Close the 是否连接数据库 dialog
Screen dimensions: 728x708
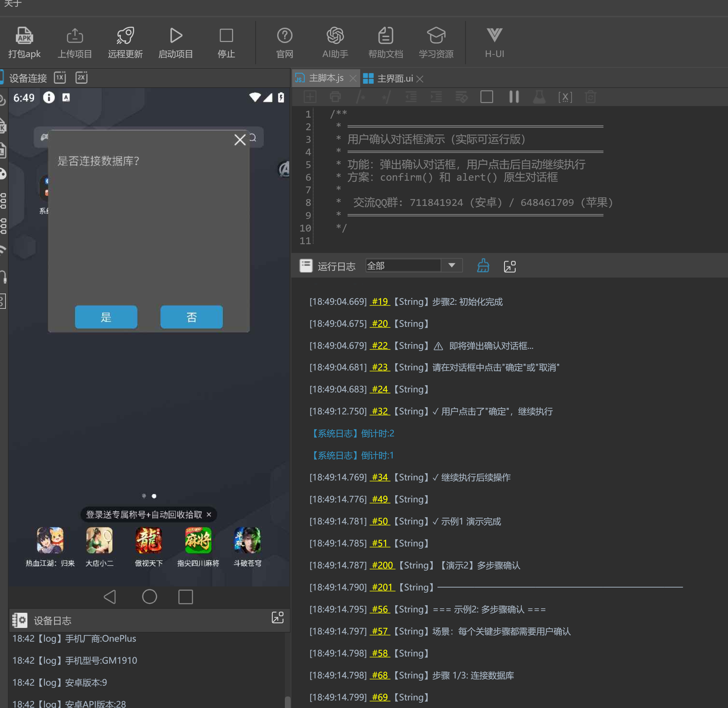coord(240,140)
